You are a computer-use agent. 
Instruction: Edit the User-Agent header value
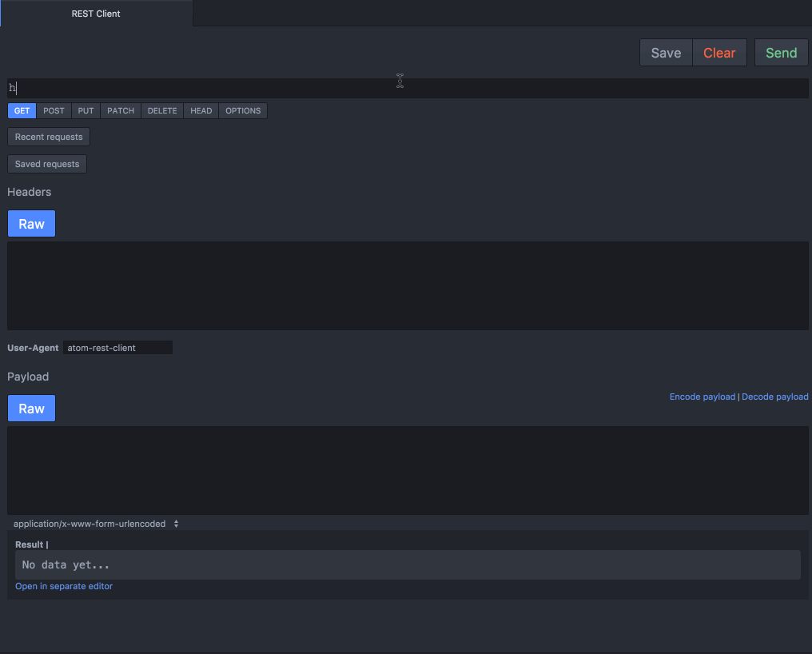click(117, 347)
